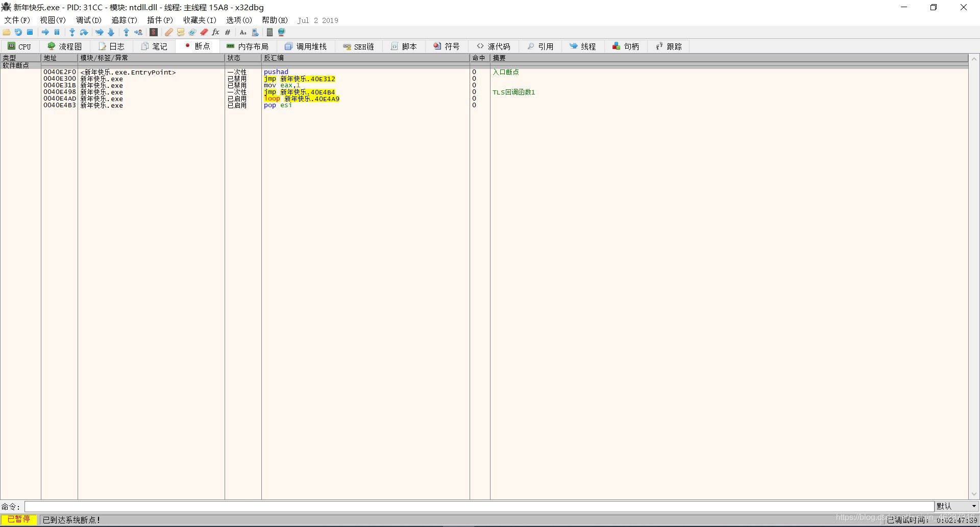
Task: Switch to the 内存布局 tab
Action: tap(248, 46)
